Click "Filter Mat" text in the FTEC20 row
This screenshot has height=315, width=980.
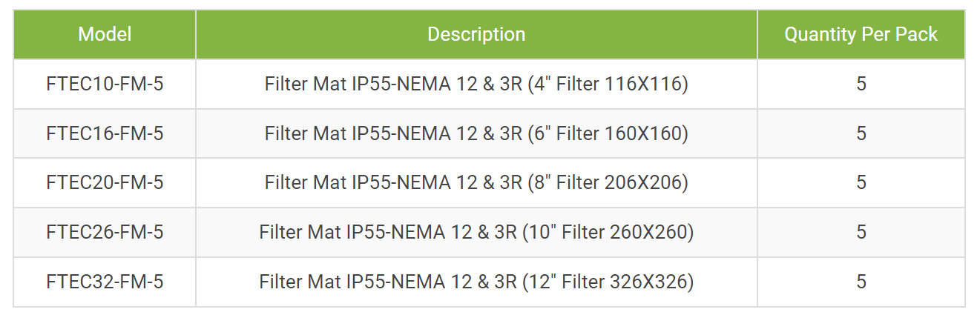[x=305, y=182]
